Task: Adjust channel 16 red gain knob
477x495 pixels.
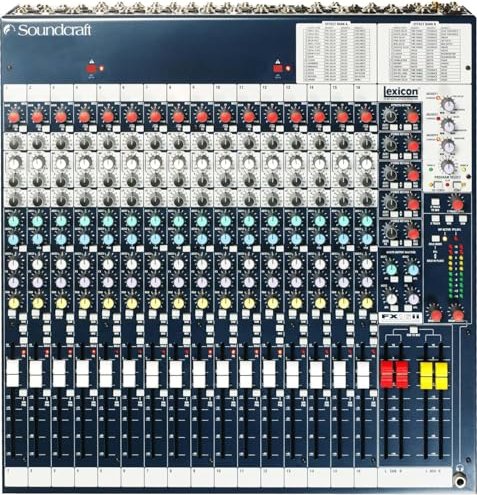Action: point(366,117)
